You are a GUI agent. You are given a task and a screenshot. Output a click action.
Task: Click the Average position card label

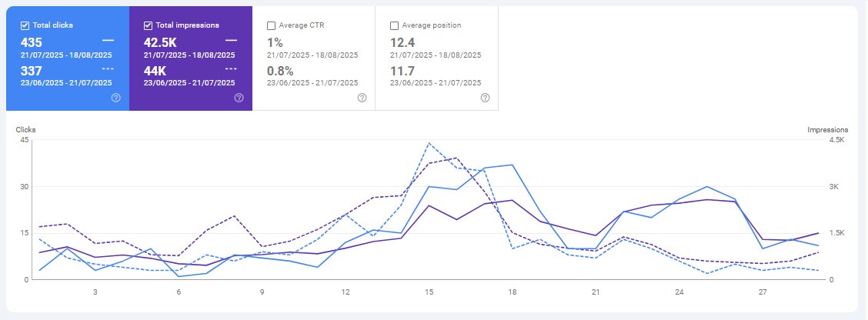click(x=432, y=25)
